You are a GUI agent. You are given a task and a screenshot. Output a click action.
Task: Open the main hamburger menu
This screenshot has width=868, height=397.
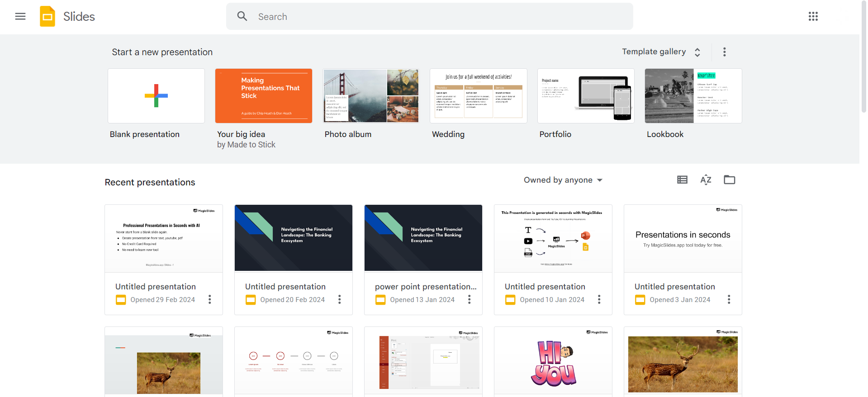click(20, 17)
